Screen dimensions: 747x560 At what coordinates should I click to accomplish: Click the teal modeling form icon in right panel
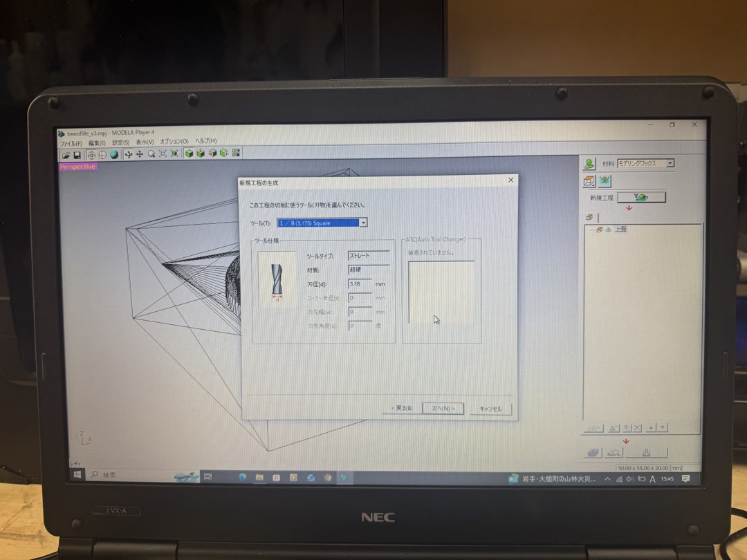(605, 181)
